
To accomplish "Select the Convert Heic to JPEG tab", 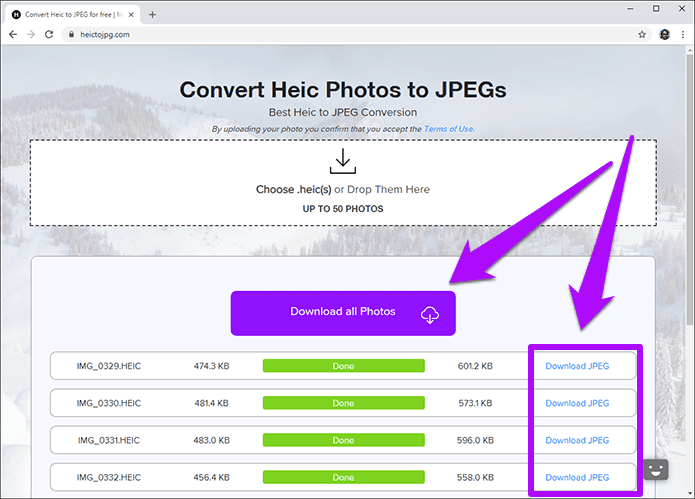I will tap(73, 15).
